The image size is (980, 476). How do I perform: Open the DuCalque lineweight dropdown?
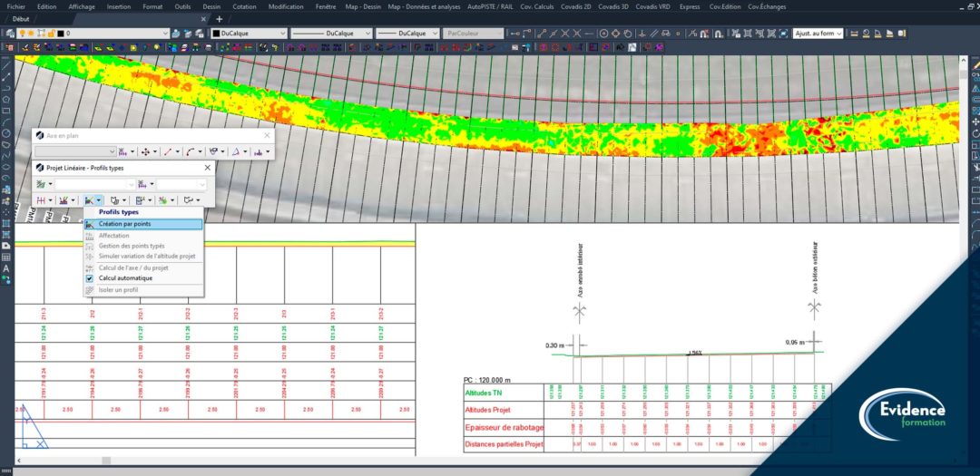(x=407, y=34)
